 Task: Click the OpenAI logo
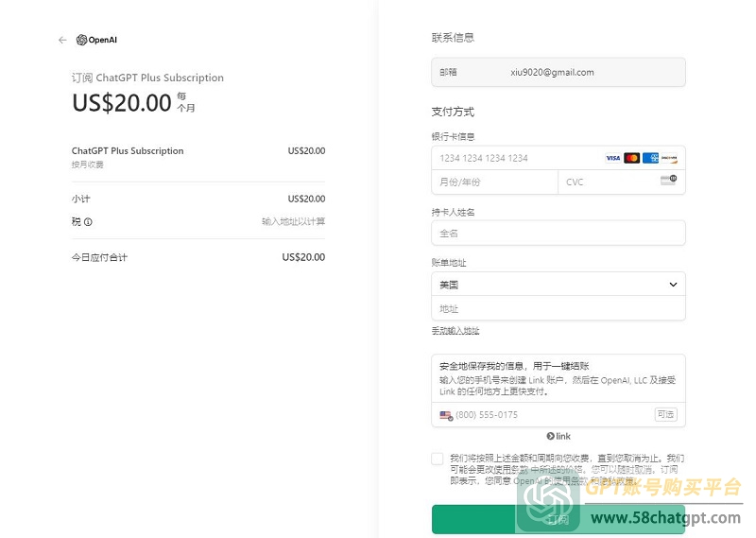tap(96, 40)
